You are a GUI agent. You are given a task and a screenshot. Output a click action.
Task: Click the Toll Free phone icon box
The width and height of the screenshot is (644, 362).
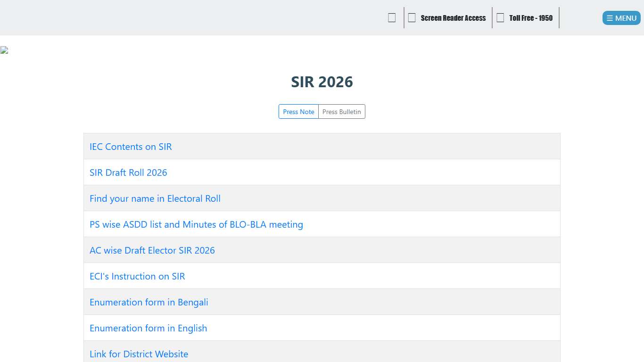(500, 17)
